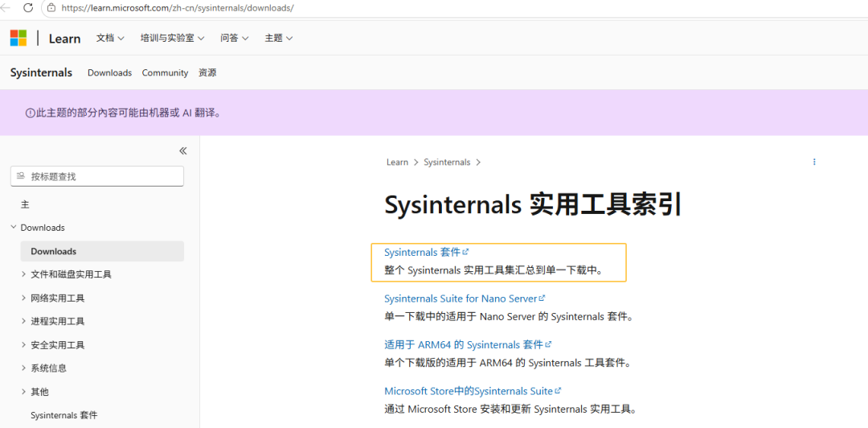The height and width of the screenshot is (428, 868).
Task: Reload the page with the refresh icon
Action: pos(27,8)
